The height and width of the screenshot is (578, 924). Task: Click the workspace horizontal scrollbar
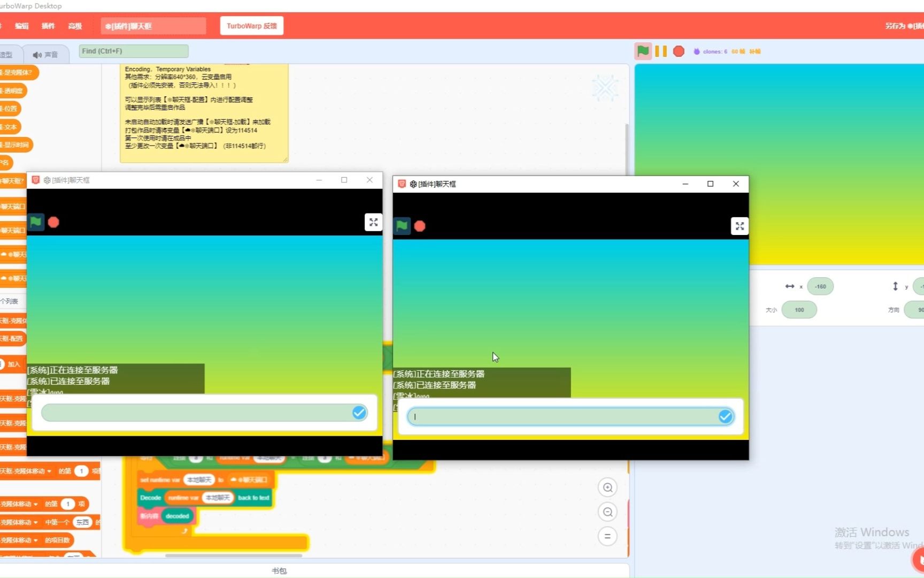(234, 556)
